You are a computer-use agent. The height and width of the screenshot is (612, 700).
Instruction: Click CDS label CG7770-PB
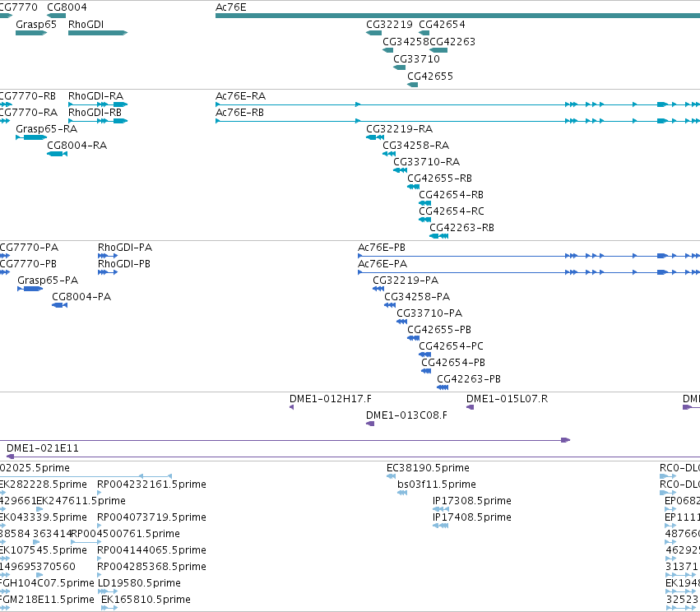click(x=28, y=264)
